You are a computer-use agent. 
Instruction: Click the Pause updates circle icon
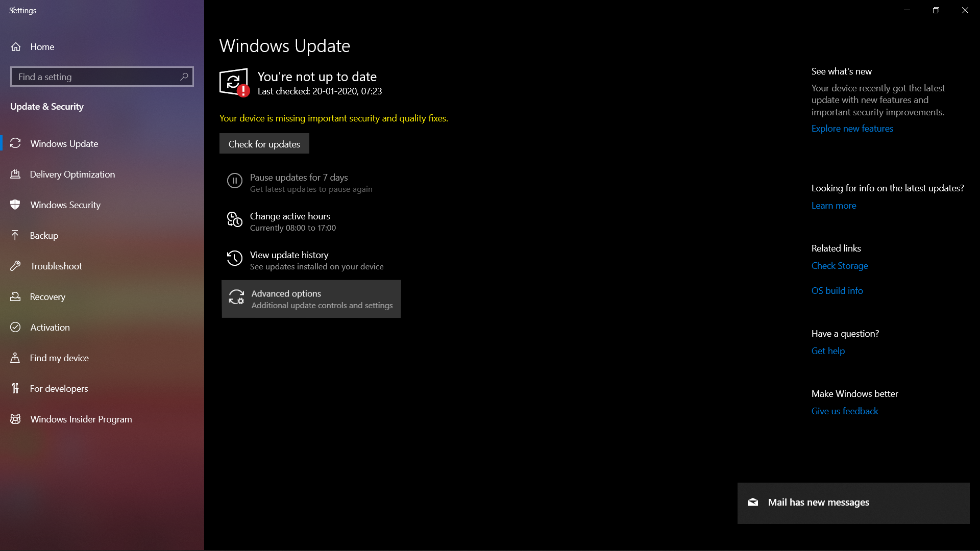click(x=235, y=181)
